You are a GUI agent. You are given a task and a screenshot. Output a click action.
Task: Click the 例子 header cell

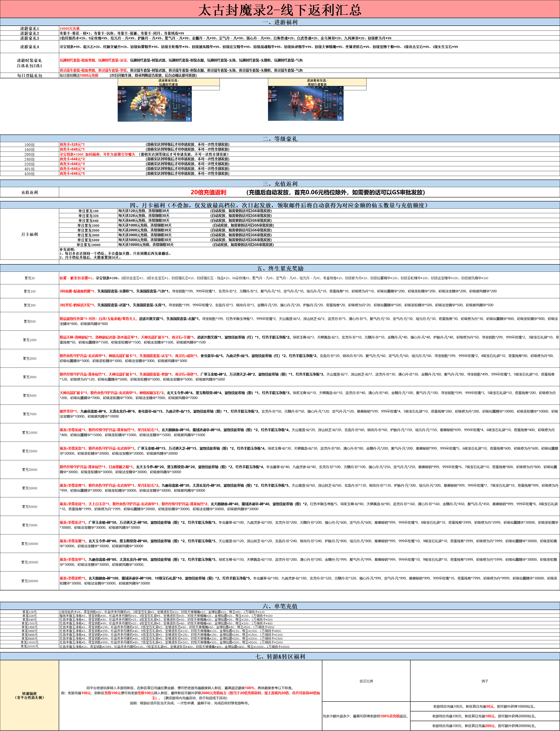pos(485,681)
